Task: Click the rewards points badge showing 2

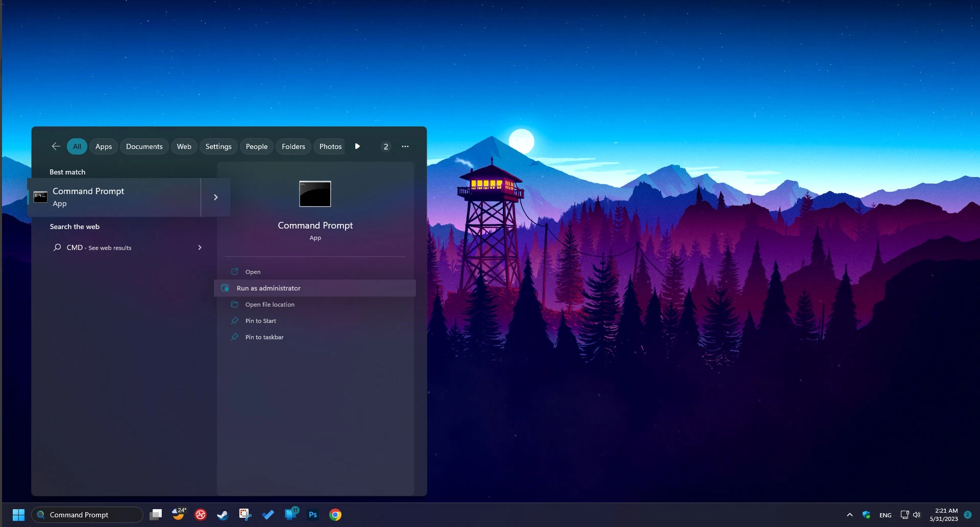Action: [386, 146]
